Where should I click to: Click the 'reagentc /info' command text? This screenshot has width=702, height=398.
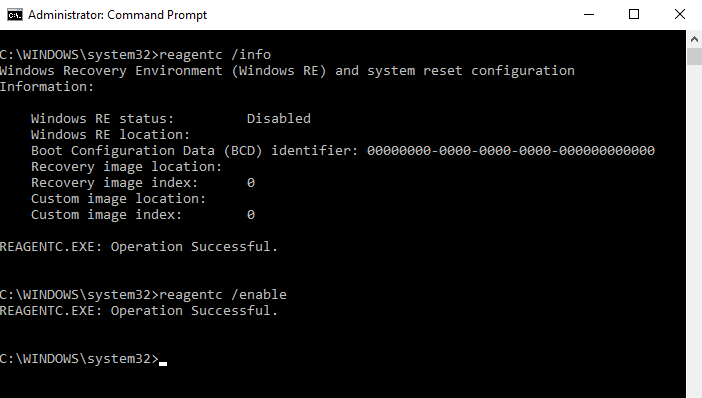click(215, 55)
